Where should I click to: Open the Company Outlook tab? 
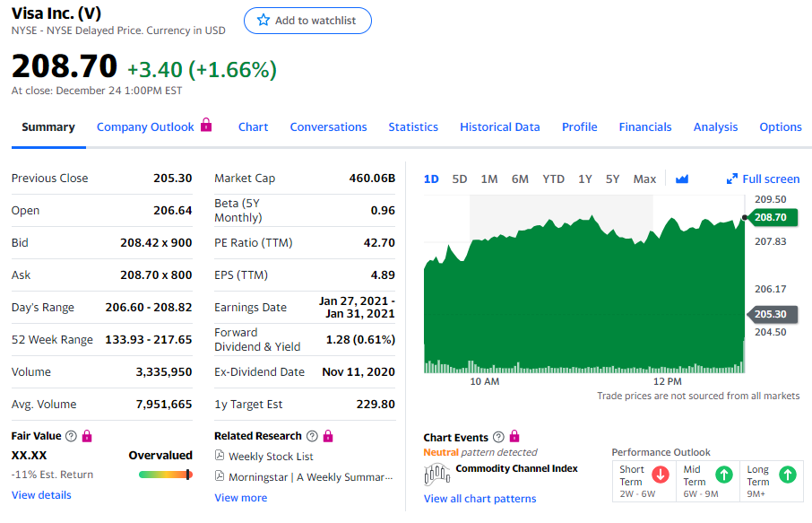(x=145, y=127)
